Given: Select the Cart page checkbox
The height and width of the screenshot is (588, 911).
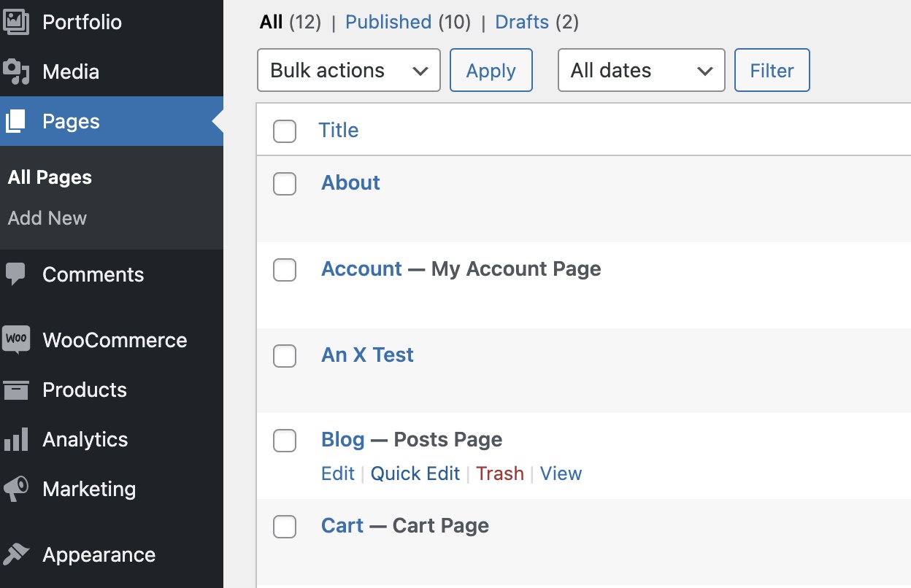Looking at the screenshot, I should 285,526.
